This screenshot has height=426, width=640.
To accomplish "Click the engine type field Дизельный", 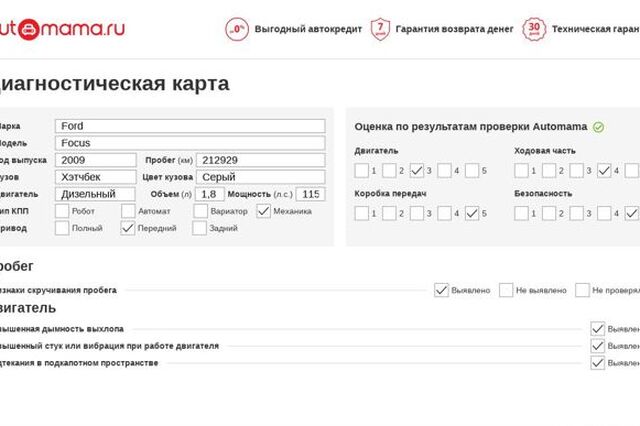I will [95, 194].
